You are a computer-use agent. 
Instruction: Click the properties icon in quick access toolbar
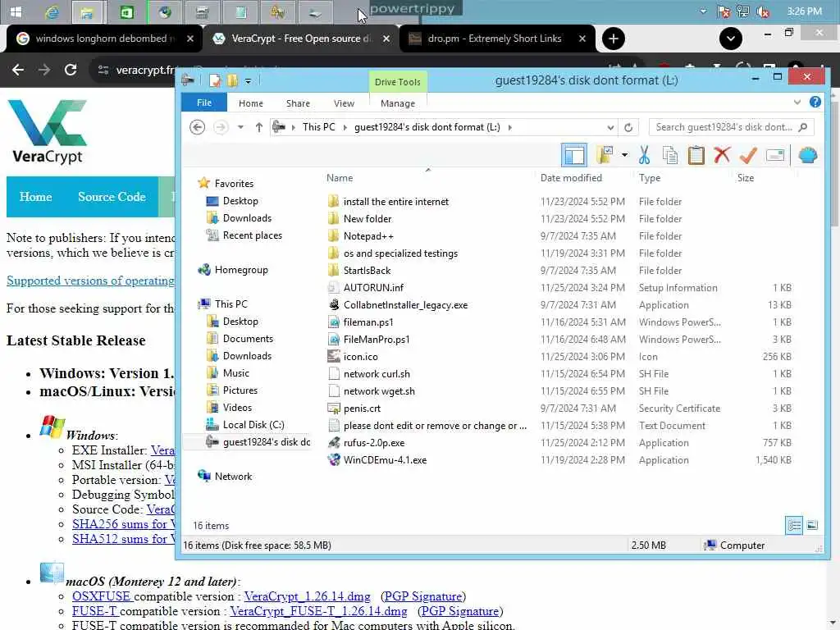215,81
